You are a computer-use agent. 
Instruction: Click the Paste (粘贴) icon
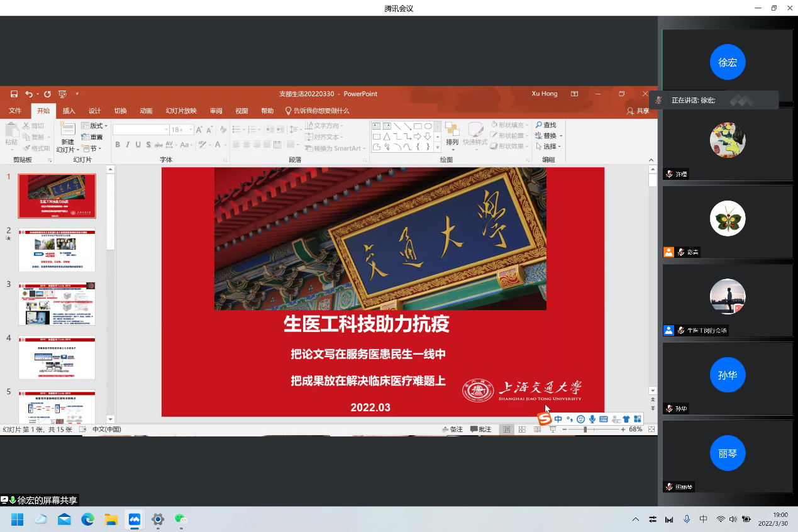pos(11,130)
